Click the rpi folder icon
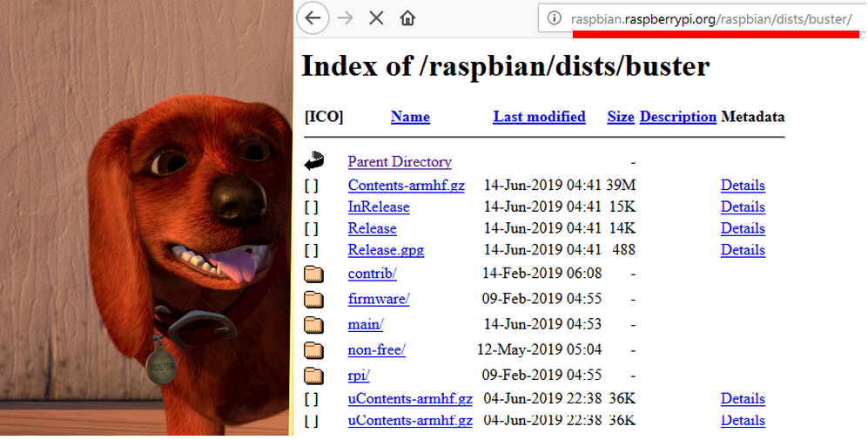The image size is (868, 440). tap(314, 376)
